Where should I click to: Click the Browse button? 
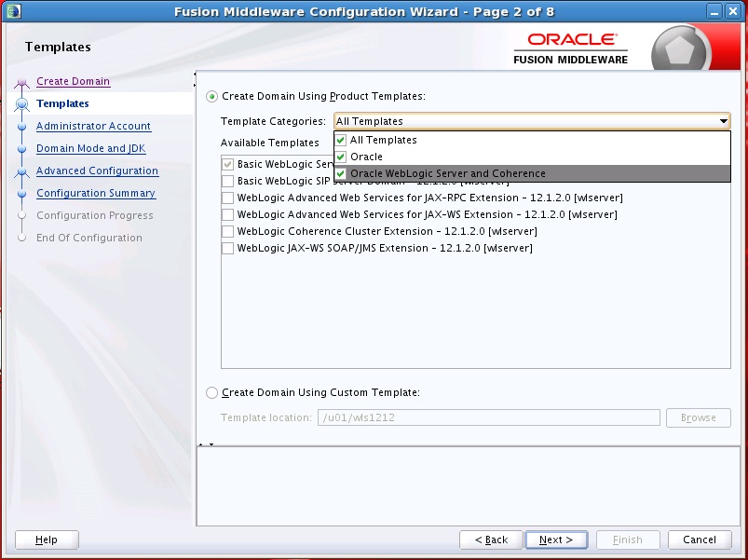point(699,417)
